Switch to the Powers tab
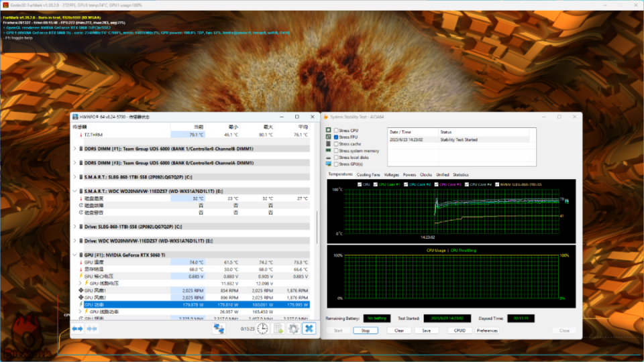This screenshot has height=362, width=644. click(x=409, y=175)
